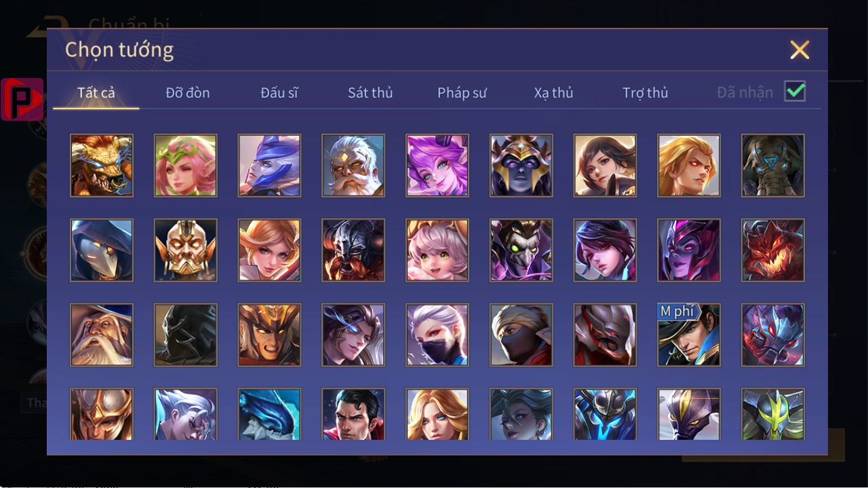
Task: Filter by 'Sát thủ' tab
Action: 370,92
